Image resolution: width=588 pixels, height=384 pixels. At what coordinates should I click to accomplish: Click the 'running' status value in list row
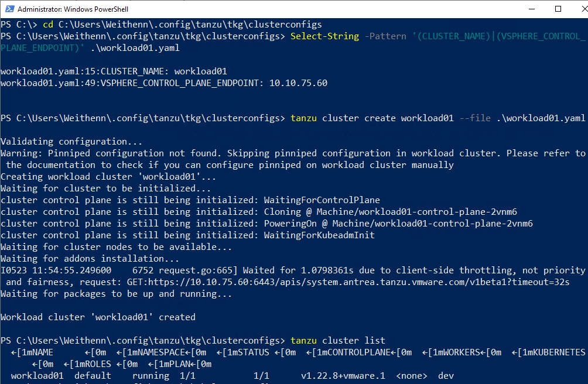pyautogui.click(x=151, y=376)
